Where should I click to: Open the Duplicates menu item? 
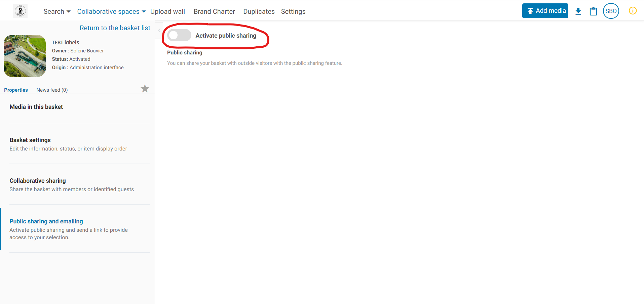point(259,11)
